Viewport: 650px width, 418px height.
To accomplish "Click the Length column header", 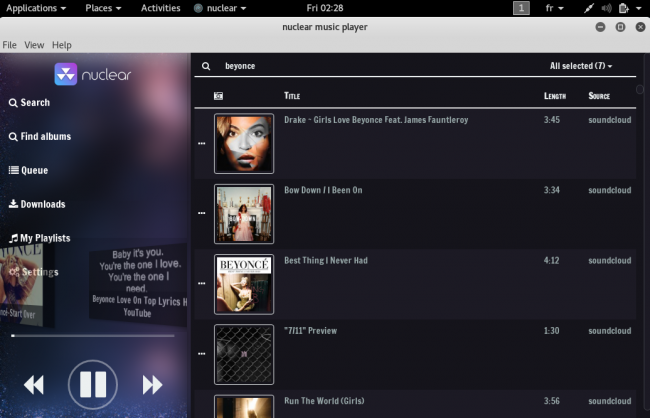I will click(x=555, y=96).
